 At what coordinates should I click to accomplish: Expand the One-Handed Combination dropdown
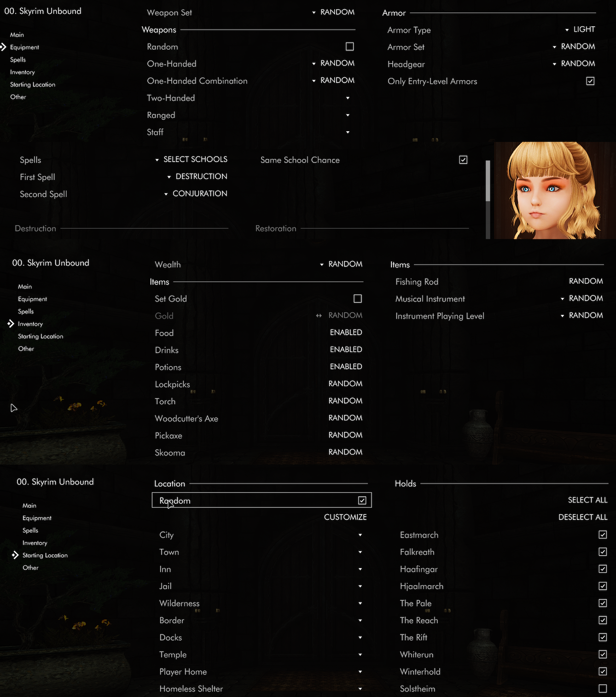click(333, 80)
